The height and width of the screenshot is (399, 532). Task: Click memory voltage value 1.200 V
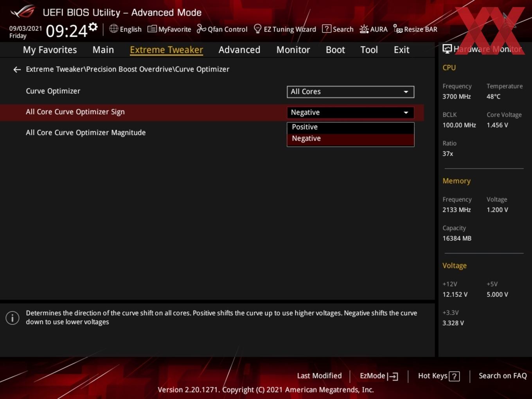(x=497, y=210)
